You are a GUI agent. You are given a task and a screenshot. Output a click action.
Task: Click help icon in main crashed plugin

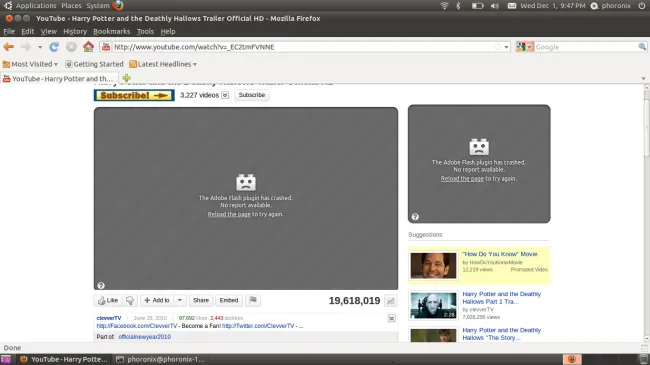click(101, 285)
